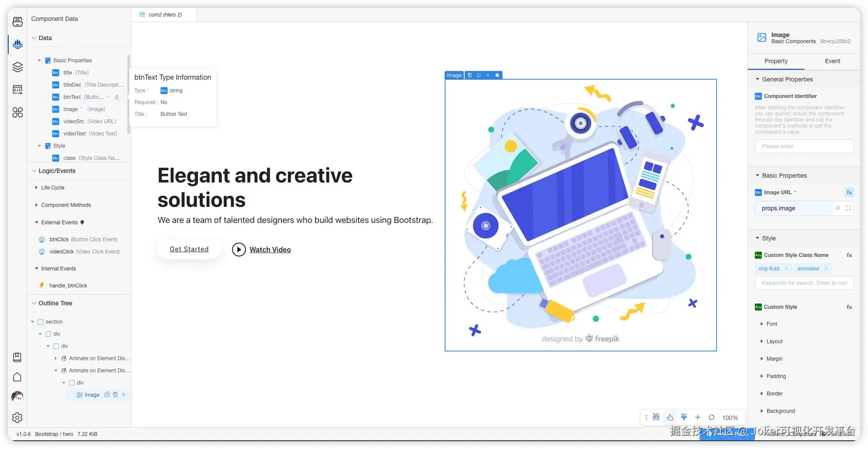This screenshot has height=449, width=868.
Task: Open the three-dot menu in bottom toolbar
Action: click(646, 417)
